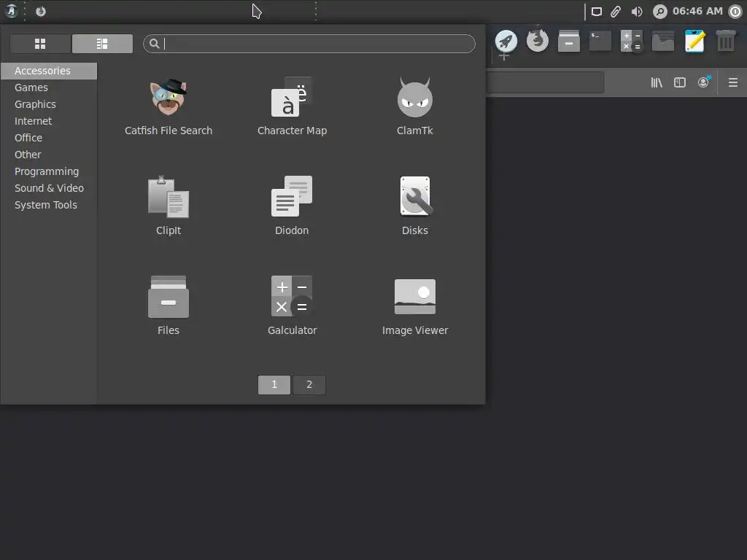747x560 pixels.
Task: Focus the application search field
Action: 309,44
